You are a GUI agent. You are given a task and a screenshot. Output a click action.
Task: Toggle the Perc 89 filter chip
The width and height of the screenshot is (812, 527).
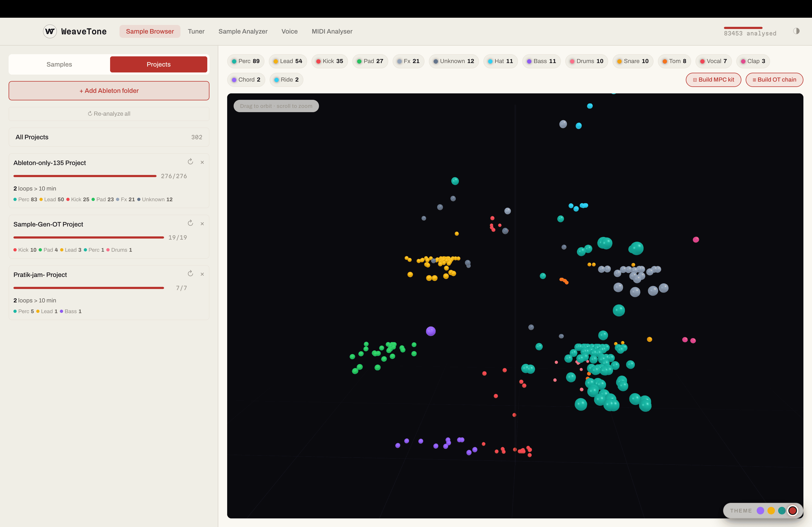246,61
